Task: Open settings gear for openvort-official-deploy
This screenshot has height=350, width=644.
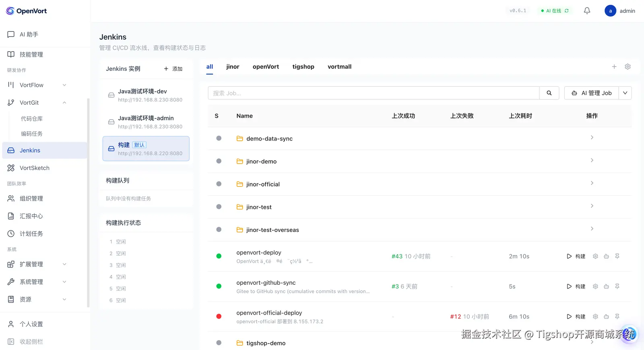Action: pyautogui.click(x=595, y=317)
